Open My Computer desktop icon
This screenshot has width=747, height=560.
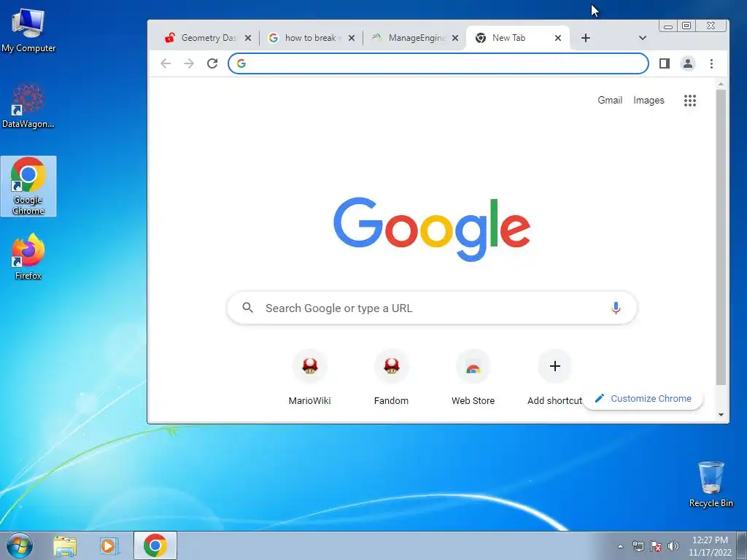28,29
